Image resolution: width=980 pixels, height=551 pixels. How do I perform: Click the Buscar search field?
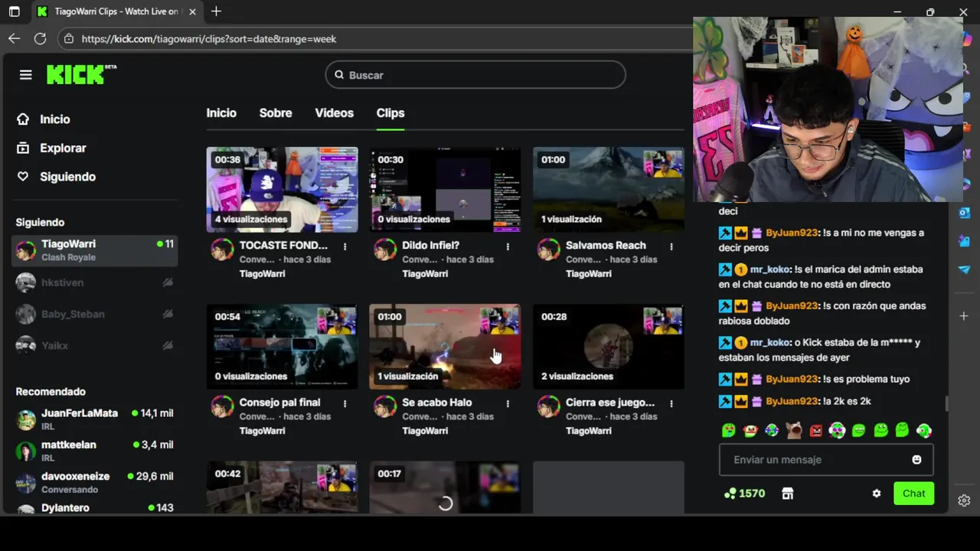pos(475,75)
